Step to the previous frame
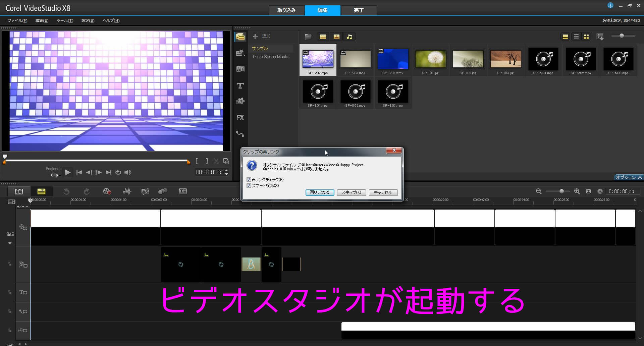The image size is (644, 346). click(x=89, y=172)
